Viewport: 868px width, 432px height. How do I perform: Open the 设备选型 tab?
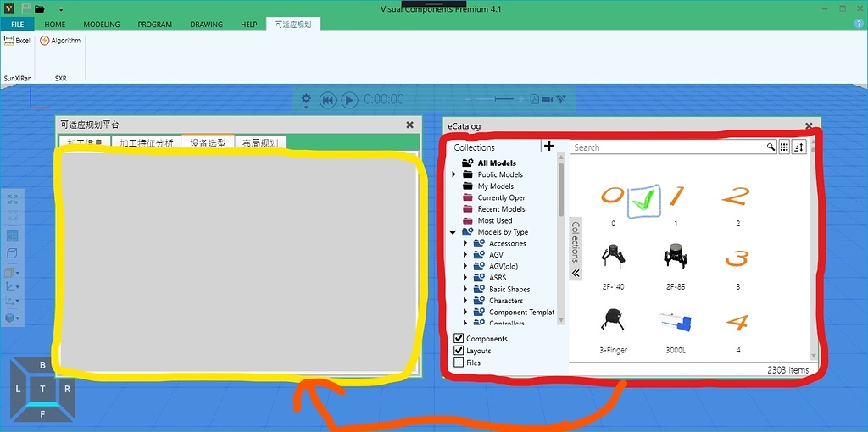coord(209,142)
